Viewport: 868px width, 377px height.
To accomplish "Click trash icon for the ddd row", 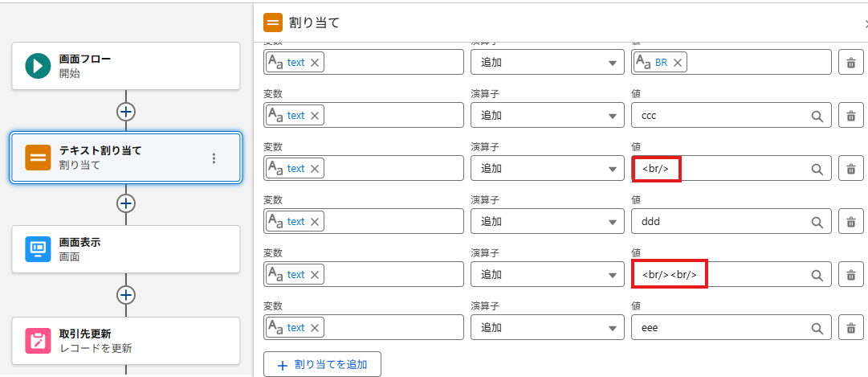I will pyautogui.click(x=850, y=222).
